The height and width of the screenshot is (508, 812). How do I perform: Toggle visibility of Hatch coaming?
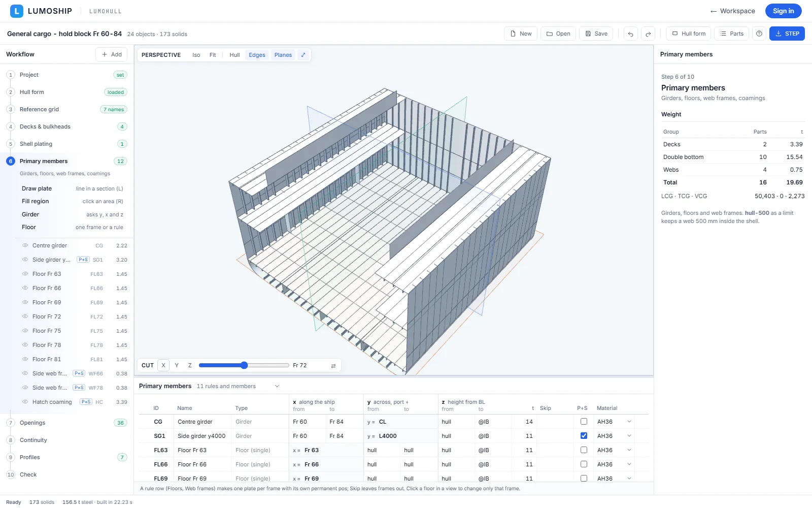click(x=25, y=402)
